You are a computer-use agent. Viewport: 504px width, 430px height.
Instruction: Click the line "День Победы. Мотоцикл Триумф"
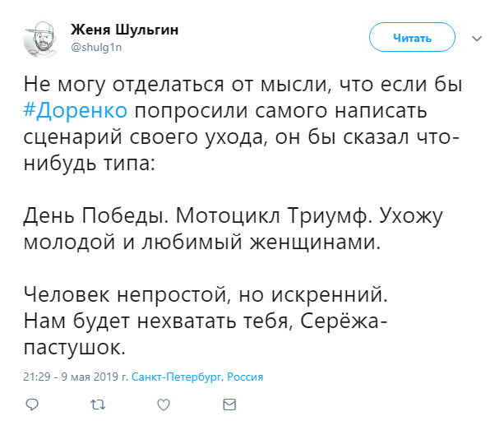pyautogui.click(x=196, y=215)
